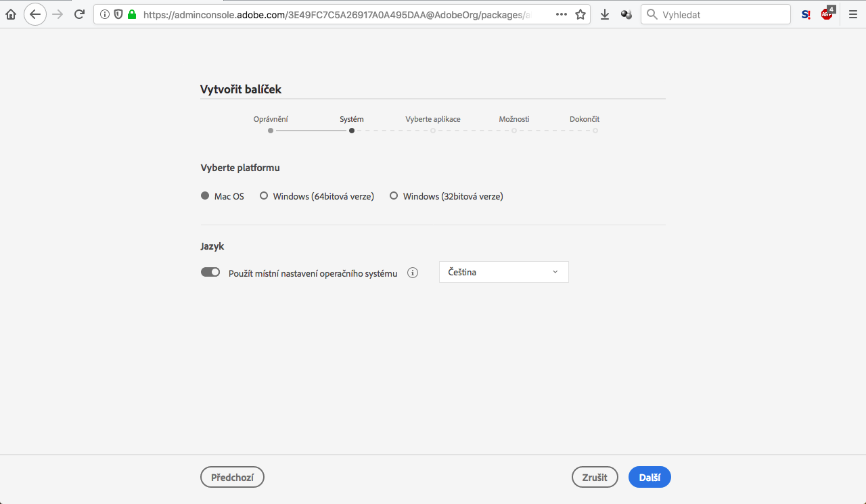Click the extension icon beside the downloads arrow
The height and width of the screenshot is (504, 866).
click(x=626, y=14)
